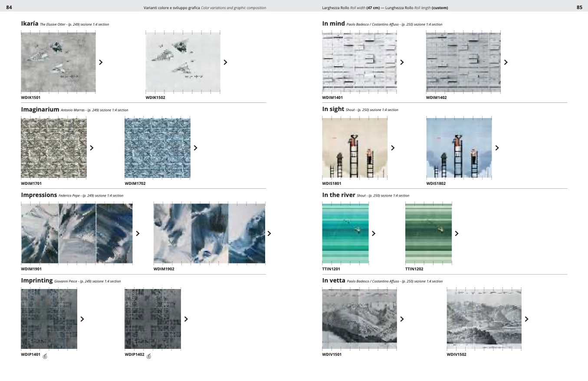The image size is (588, 381).
Task: Click the arrow beside the WDIK1502 image
Action: [225, 62]
